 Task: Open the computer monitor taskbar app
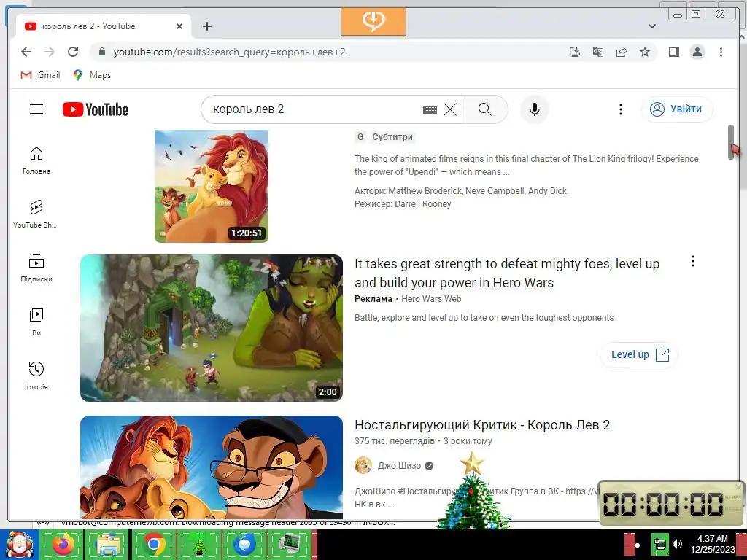(290, 544)
